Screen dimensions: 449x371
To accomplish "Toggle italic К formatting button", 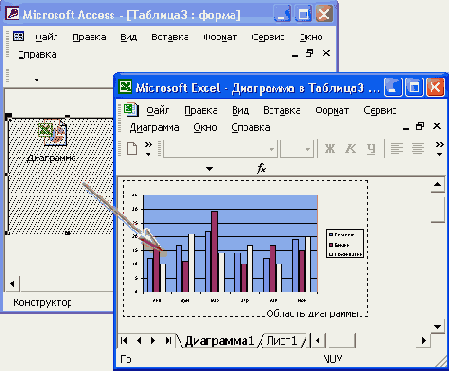I will [x=350, y=148].
